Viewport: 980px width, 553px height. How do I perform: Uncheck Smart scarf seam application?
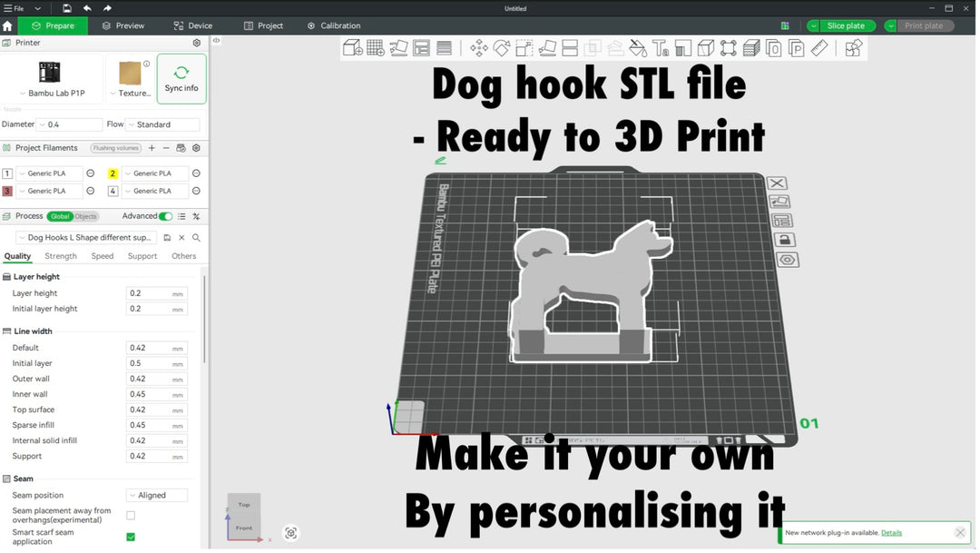pos(131,537)
